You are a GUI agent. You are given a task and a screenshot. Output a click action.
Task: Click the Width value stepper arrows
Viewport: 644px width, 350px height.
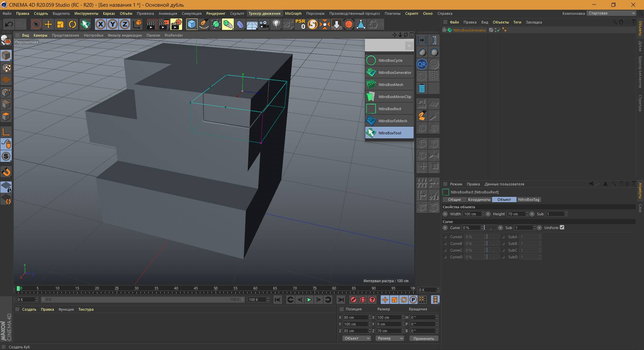pyautogui.click(x=483, y=214)
